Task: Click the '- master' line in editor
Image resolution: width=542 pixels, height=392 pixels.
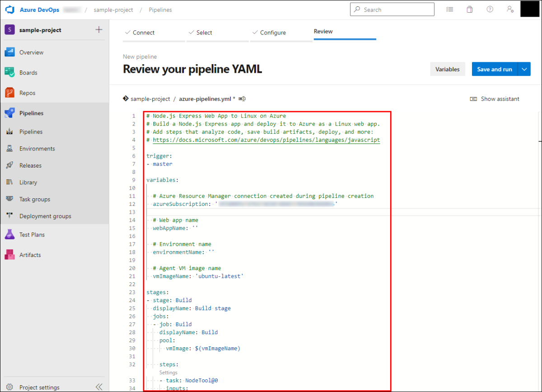Action: [x=159, y=164]
